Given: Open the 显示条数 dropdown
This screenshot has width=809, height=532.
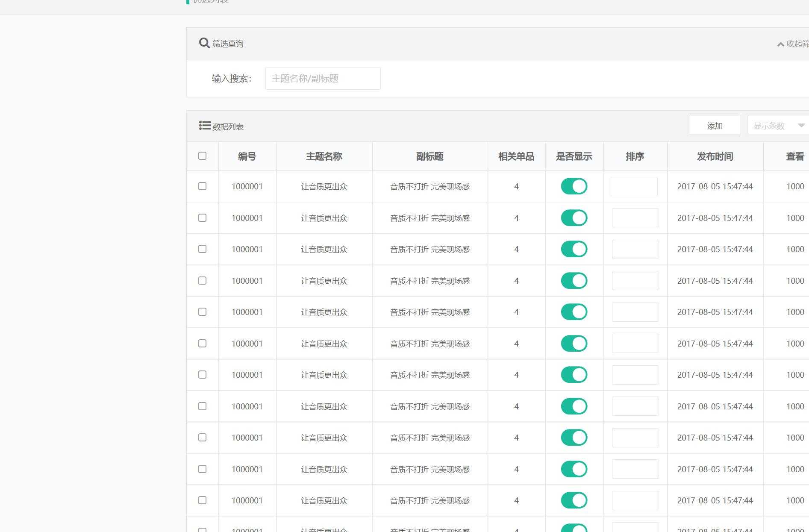Looking at the screenshot, I should (769, 125).
